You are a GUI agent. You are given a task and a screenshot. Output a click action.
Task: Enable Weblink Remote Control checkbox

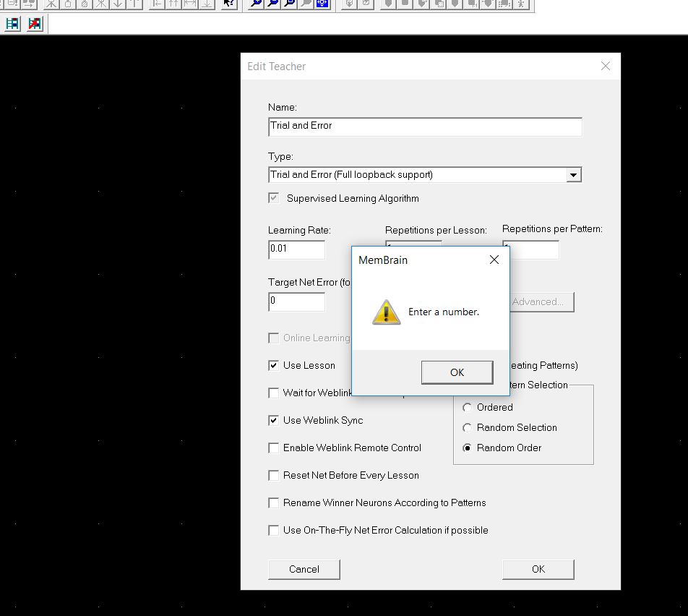click(274, 448)
